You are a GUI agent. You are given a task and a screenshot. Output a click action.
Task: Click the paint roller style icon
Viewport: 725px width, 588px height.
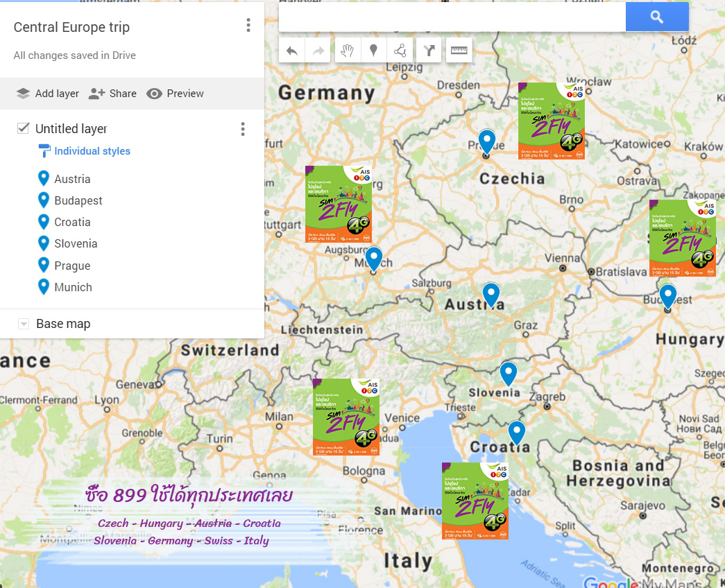[44, 150]
